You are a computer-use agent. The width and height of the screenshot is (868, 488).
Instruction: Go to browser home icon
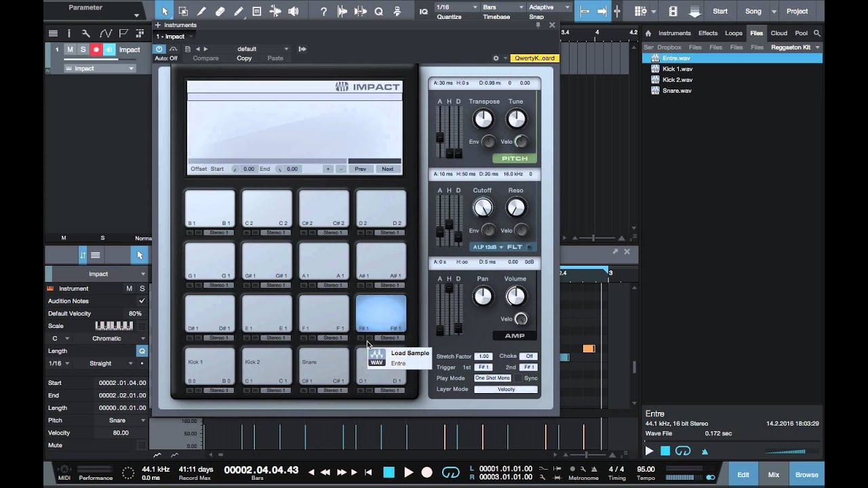coord(648,33)
